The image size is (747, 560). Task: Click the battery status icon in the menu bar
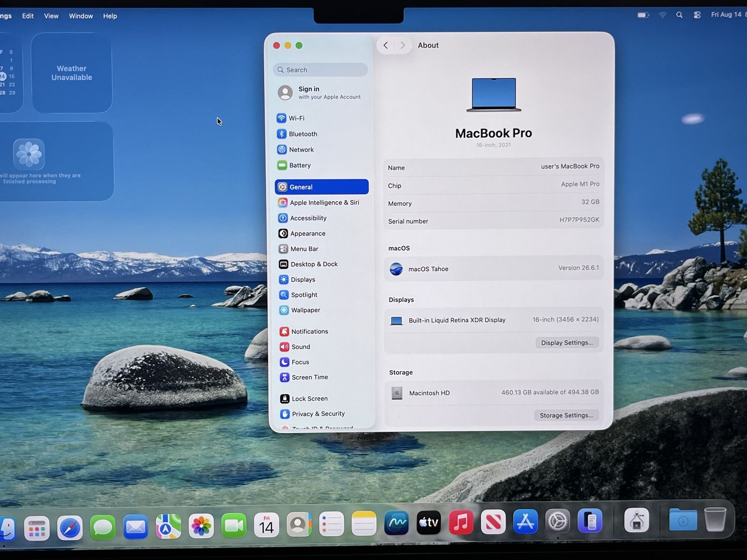tap(643, 15)
